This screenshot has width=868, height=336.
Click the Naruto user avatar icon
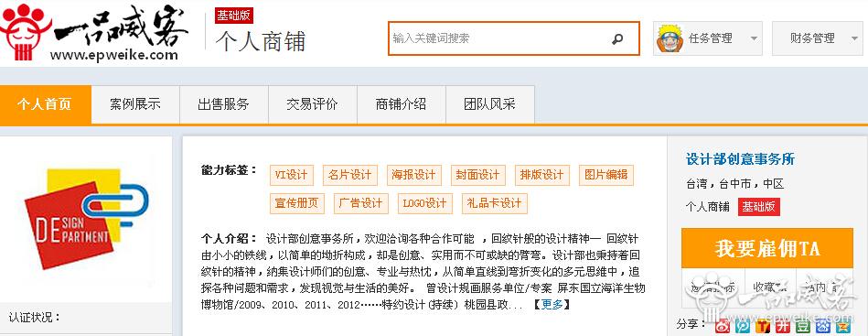coord(670,38)
